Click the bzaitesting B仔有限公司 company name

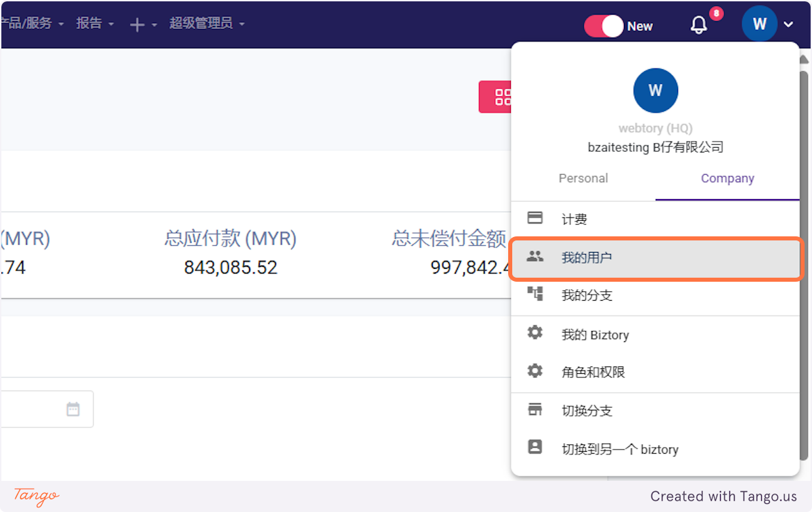tap(655, 147)
